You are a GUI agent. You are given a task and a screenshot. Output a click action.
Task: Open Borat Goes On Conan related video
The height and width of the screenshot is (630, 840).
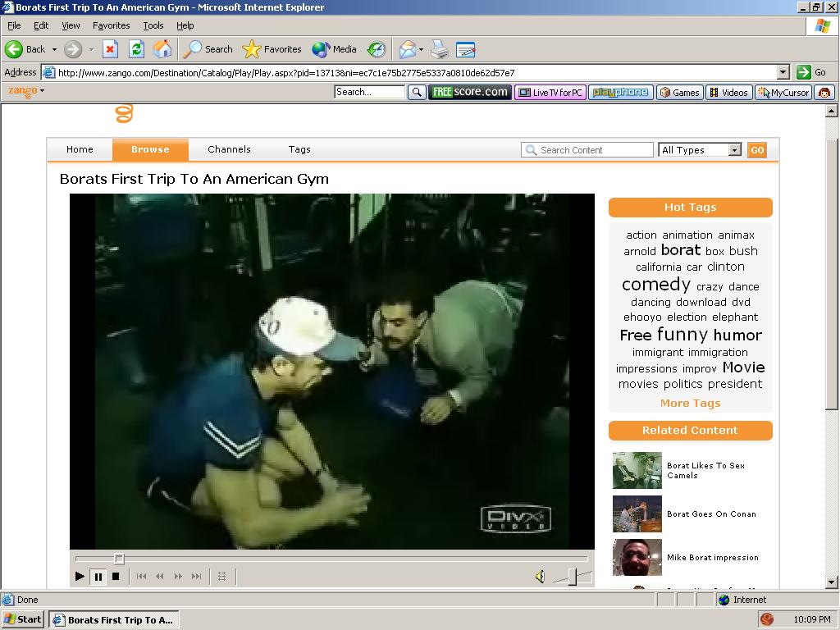tap(711, 514)
